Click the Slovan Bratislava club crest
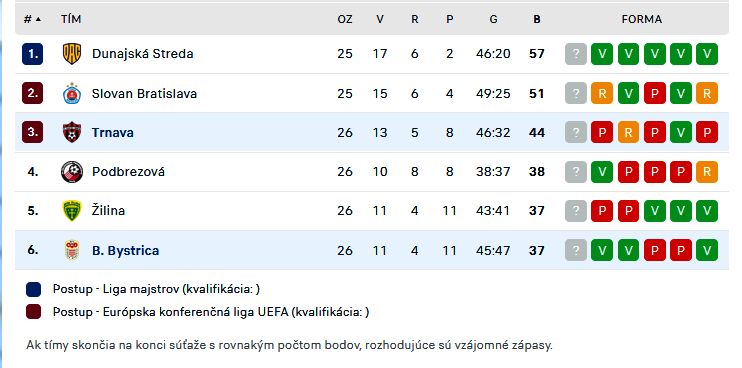This screenshot has width=742, height=368. (x=72, y=94)
